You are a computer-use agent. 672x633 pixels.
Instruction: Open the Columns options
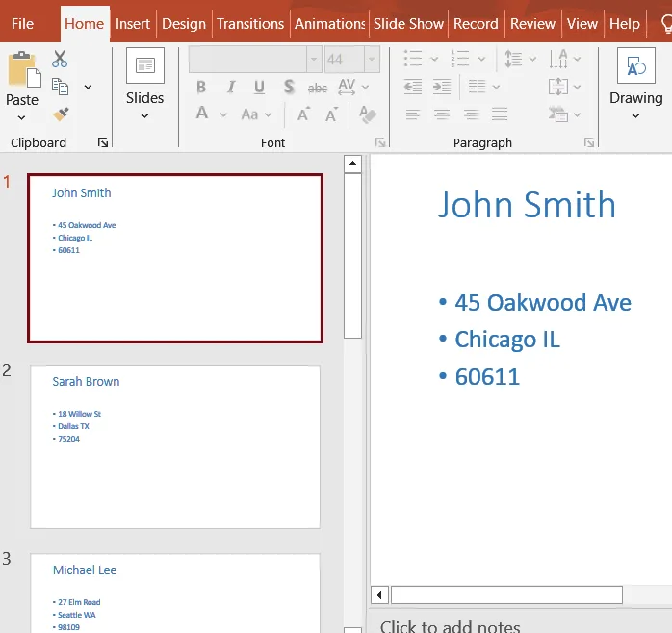[x=483, y=87]
